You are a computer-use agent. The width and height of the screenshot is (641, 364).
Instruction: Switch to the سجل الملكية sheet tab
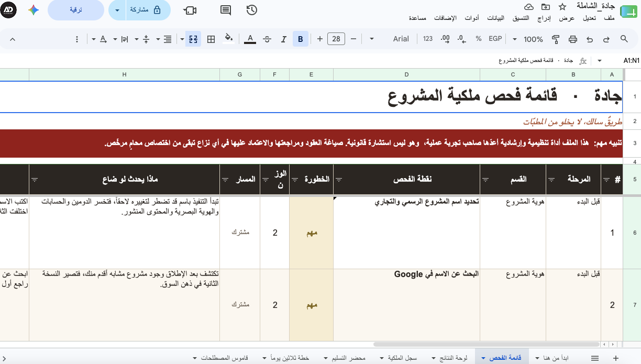402,358
